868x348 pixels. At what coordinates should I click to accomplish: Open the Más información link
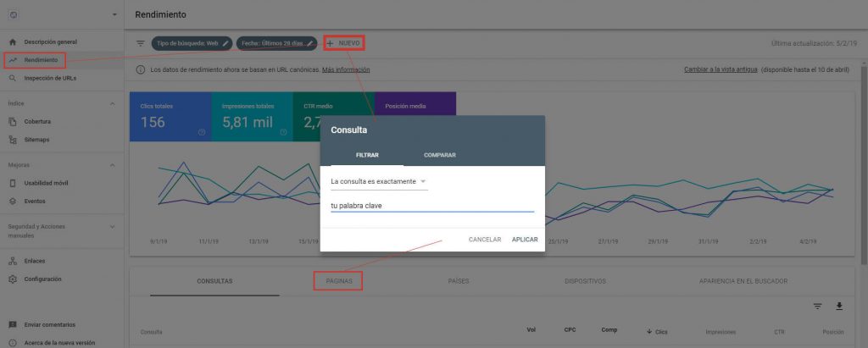click(x=346, y=69)
